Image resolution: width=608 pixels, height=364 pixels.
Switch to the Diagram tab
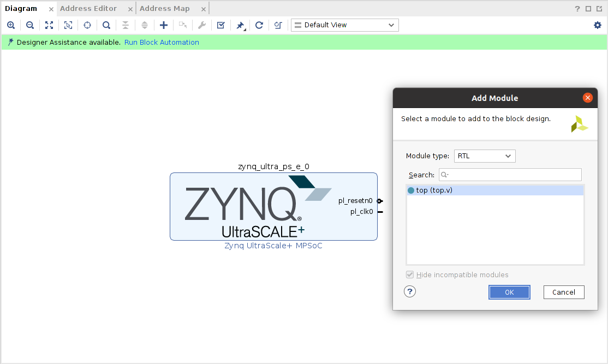(x=21, y=9)
